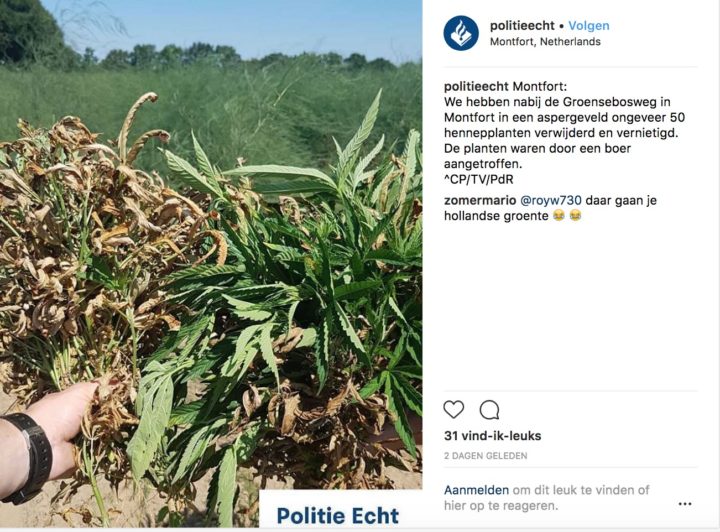The width and height of the screenshot is (720, 532).
Task: Open the three-dot more options menu
Action: 685,504
